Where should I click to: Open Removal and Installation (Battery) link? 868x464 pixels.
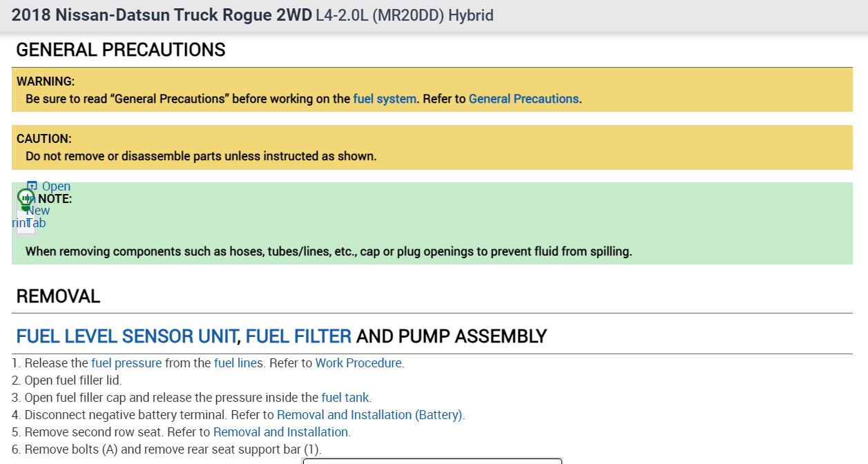[369, 415]
